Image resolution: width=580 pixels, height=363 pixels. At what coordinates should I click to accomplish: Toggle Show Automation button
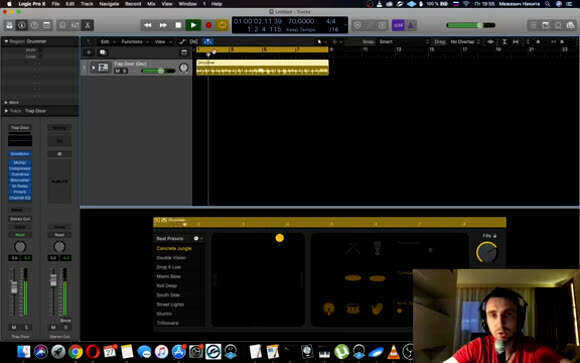coord(182,42)
